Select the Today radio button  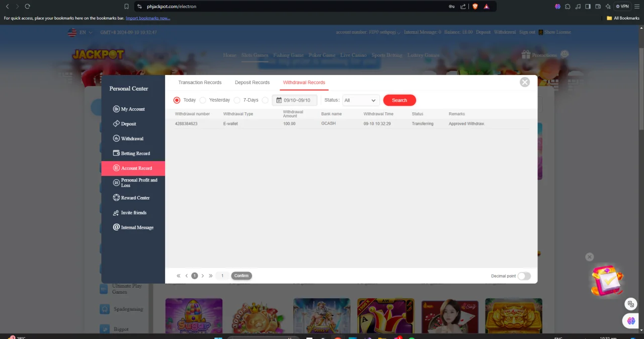point(177,100)
